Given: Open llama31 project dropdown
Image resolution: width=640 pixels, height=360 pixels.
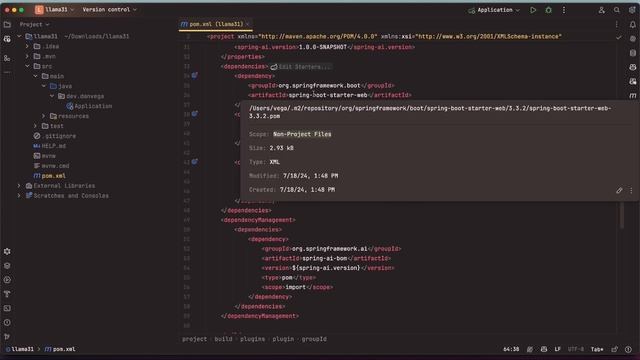Looking at the screenshot, I should (x=55, y=10).
